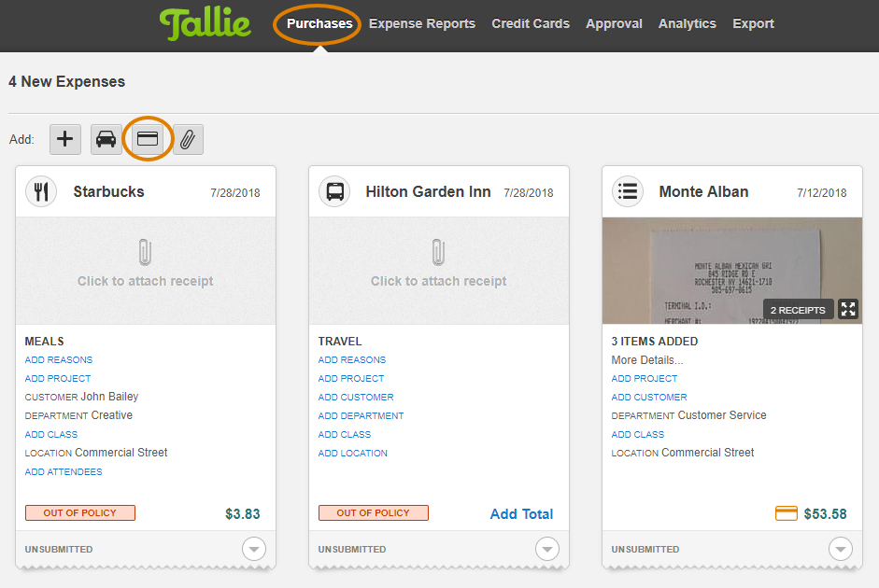
Task: Click Add Class on Monte Alban expense
Action: point(637,435)
